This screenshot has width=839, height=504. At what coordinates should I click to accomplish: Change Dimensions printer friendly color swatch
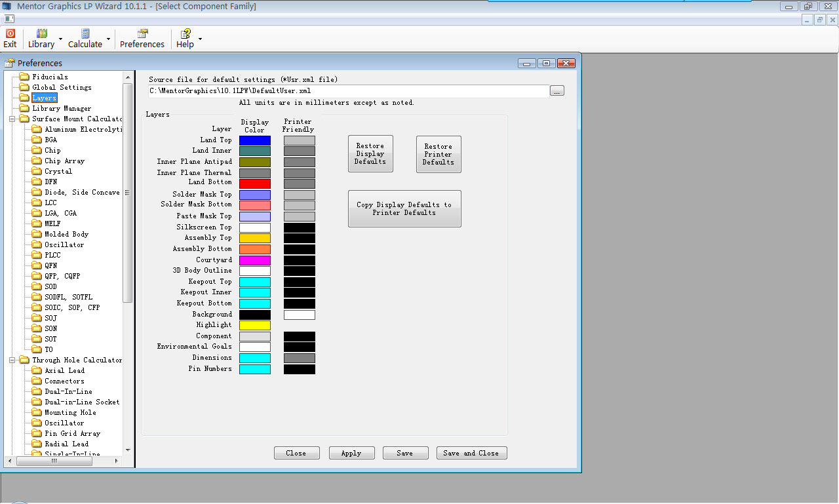point(300,358)
